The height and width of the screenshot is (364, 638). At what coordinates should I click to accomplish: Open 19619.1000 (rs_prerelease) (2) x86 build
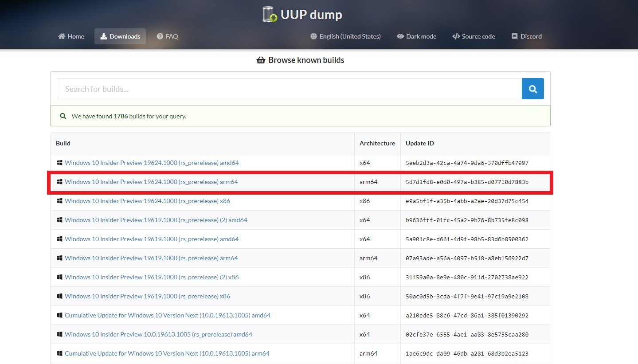pos(152,277)
